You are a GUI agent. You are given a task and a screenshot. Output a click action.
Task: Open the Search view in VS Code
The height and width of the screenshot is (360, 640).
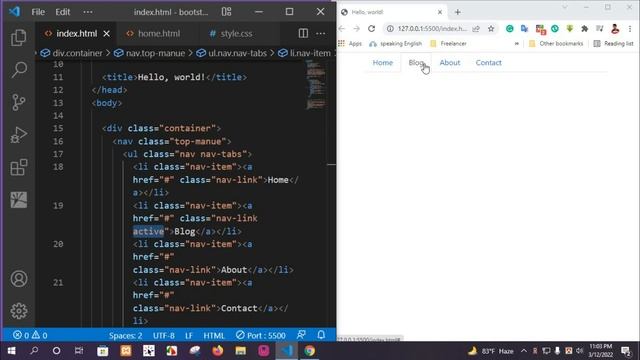(x=19, y=70)
